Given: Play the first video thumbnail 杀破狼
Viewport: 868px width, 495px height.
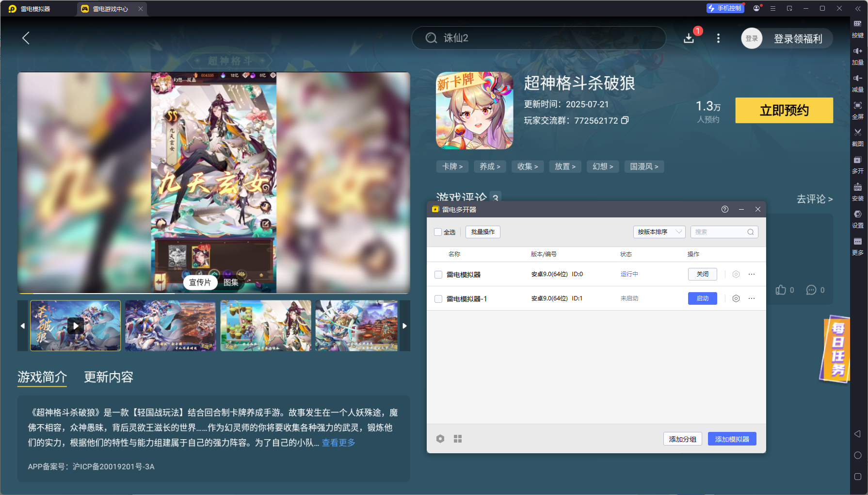Looking at the screenshot, I should click(x=75, y=326).
